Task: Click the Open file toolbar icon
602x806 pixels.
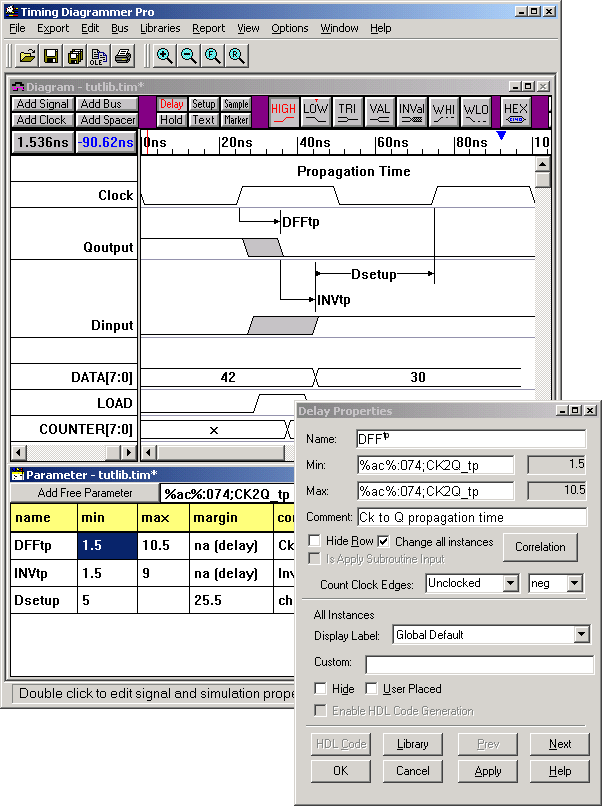Action: coord(27,56)
